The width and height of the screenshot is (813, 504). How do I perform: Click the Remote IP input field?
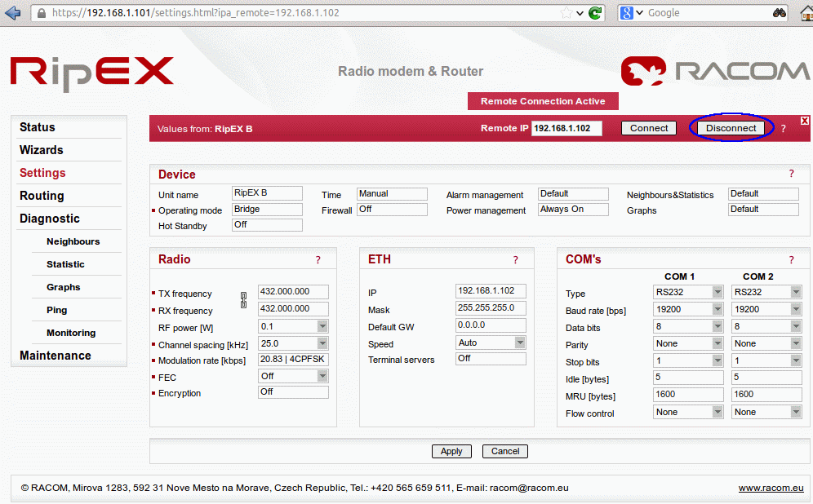pyautogui.click(x=566, y=128)
